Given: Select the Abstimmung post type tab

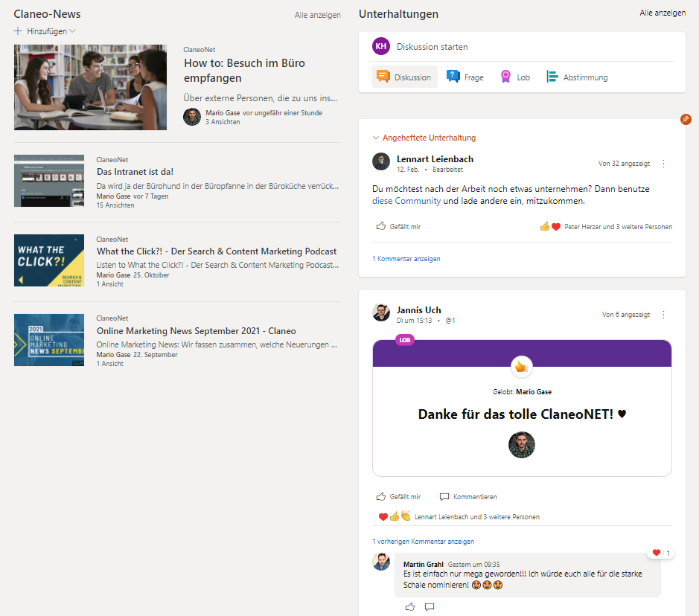Looking at the screenshot, I should [x=578, y=77].
